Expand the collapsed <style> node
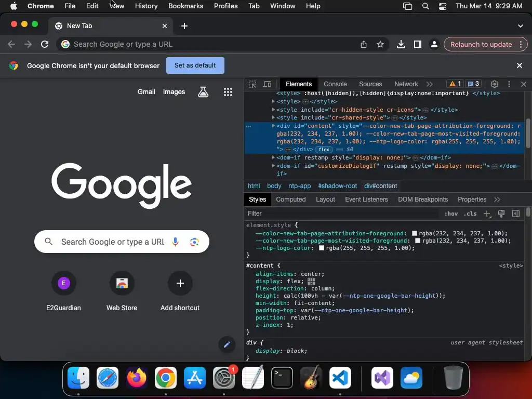532x399 pixels. coord(273,101)
